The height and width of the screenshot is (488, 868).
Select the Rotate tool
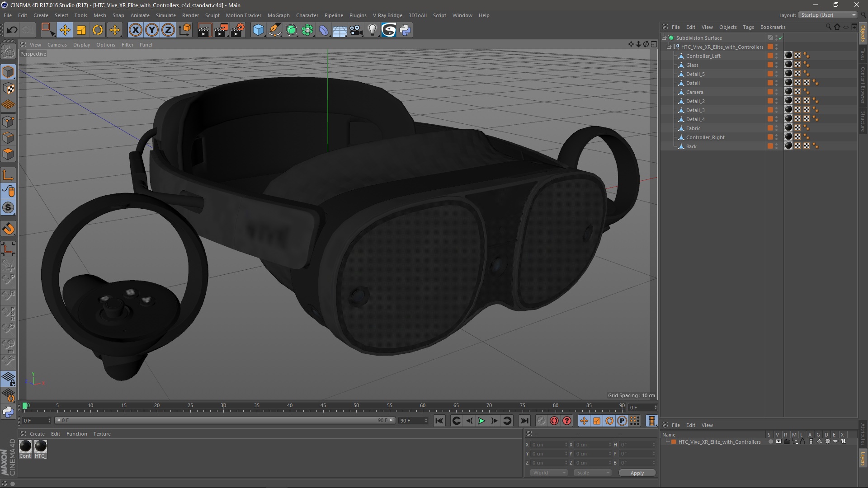point(98,30)
